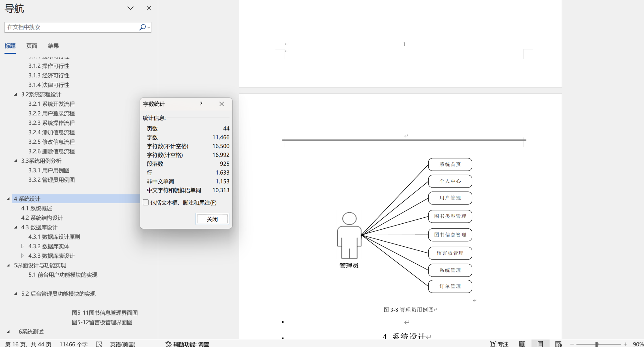Switch to Web Layout view icon

click(558, 344)
